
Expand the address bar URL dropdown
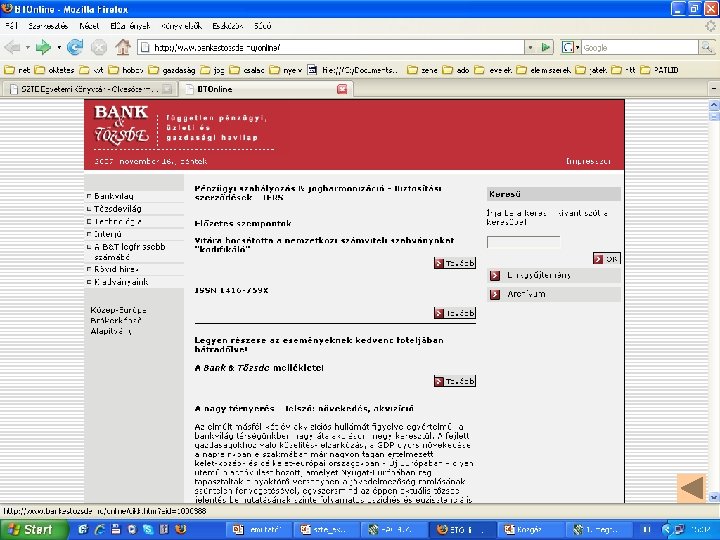coord(531,47)
